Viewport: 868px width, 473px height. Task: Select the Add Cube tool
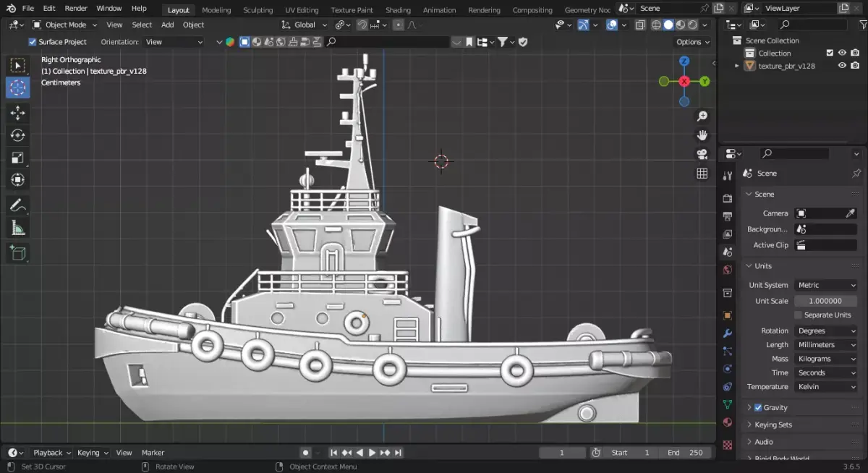[x=18, y=253]
